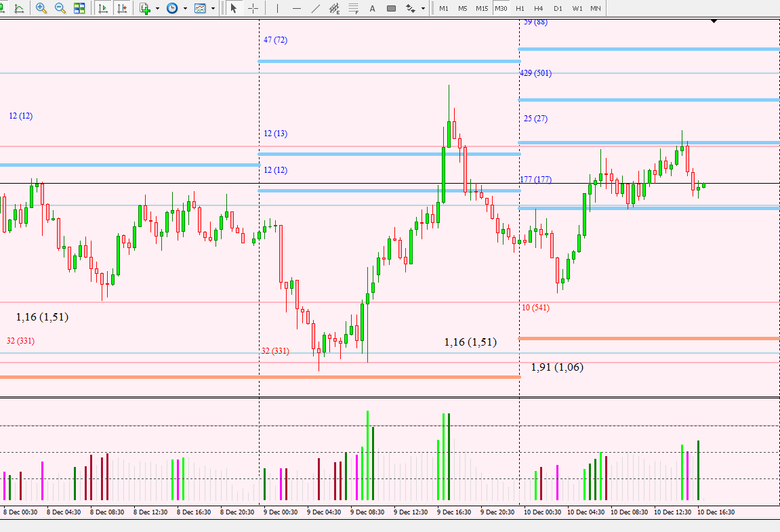This screenshot has height=532, width=780.
Task: Select the Arrows objects tool
Action: click(x=411, y=8)
